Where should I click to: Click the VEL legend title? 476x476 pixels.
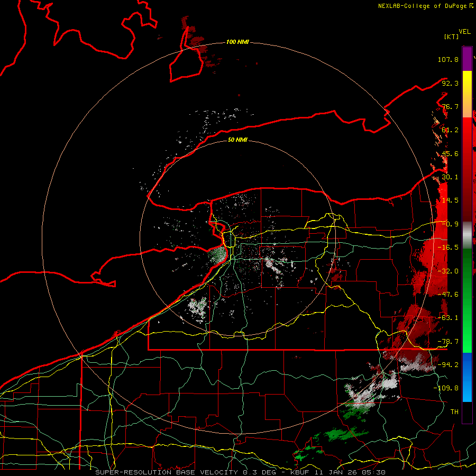pyautogui.click(x=464, y=32)
